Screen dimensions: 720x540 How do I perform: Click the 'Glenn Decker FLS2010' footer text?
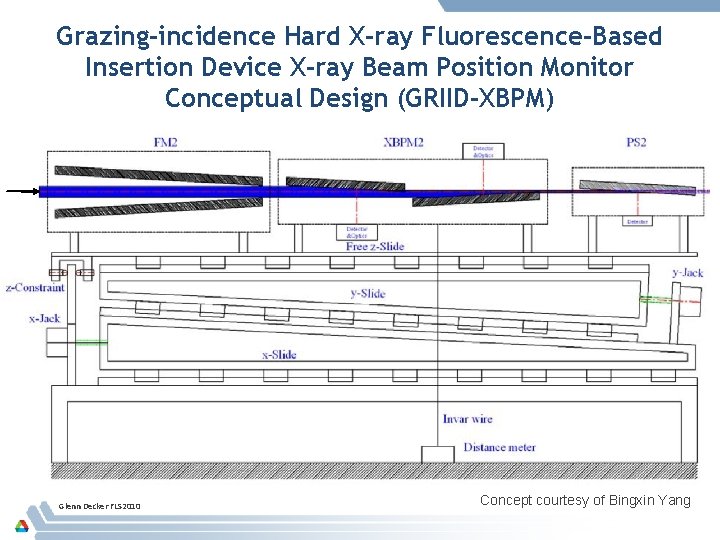coord(99,506)
